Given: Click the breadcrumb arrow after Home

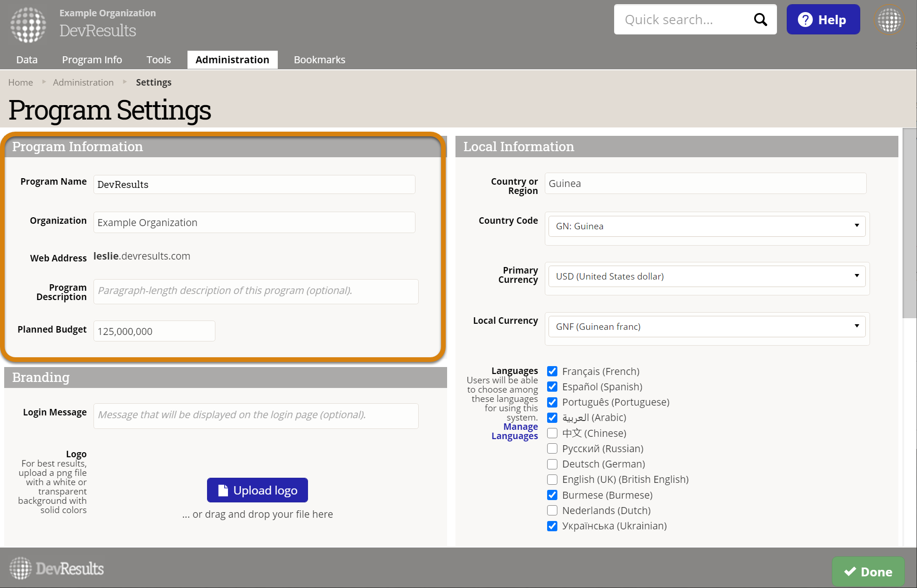Looking at the screenshot, I should coord(44,82).
